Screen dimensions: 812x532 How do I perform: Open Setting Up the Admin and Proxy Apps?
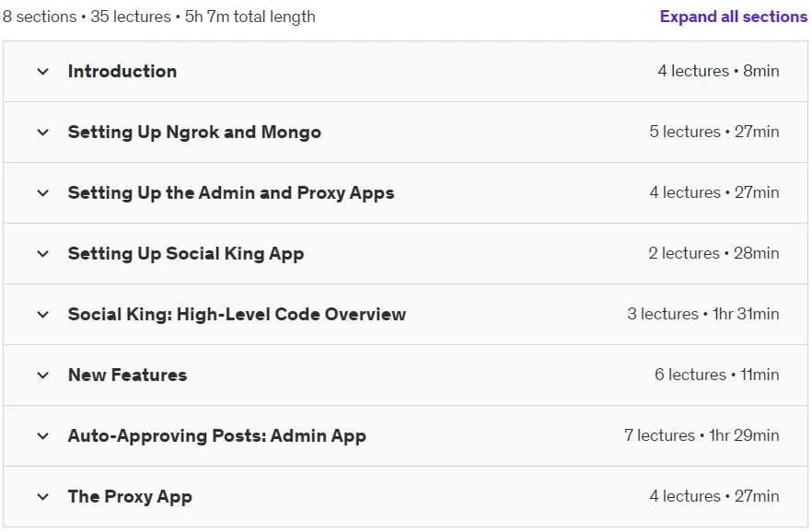point(231,193)
